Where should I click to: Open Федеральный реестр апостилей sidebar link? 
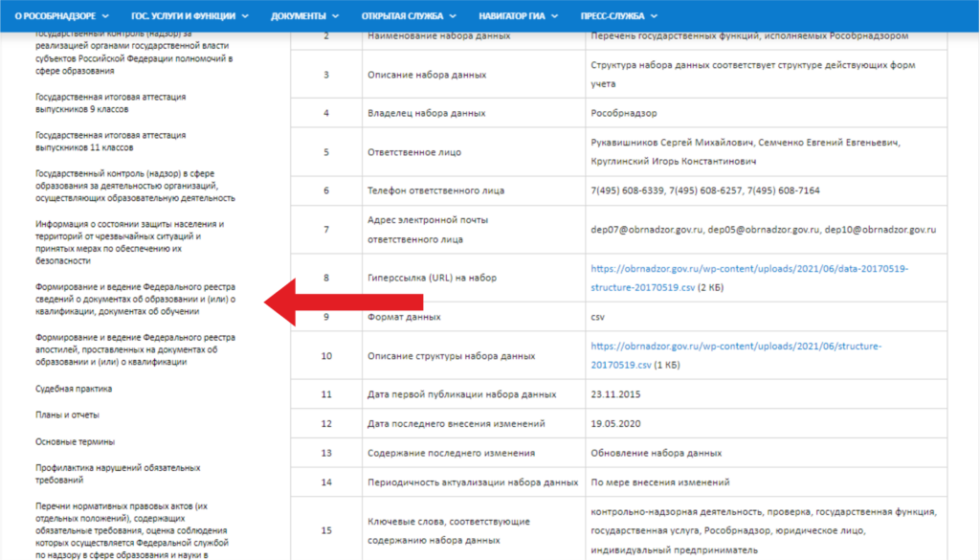pyautogui.click(x=128, y=350)
